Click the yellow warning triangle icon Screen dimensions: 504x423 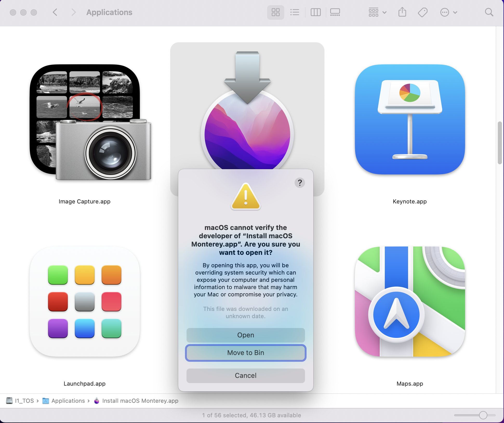point(246,196)
